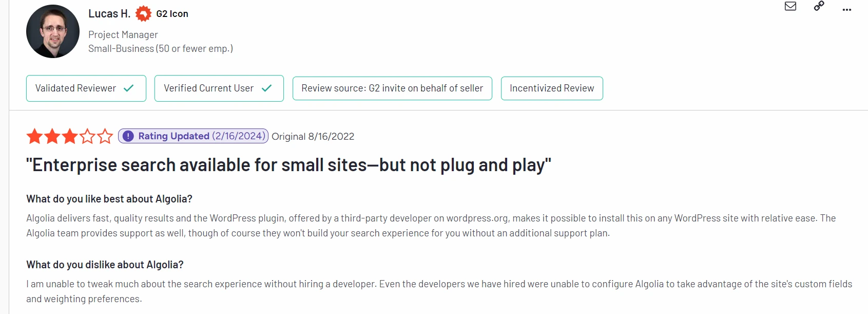Open the three-dots more options menu
The image size is (868, 314).
(847, 10)
